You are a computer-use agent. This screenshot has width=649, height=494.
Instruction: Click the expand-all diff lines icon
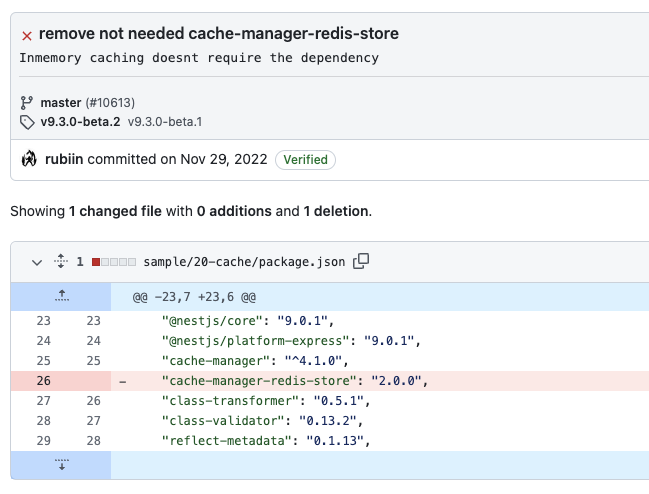click(x=59, y=262)
